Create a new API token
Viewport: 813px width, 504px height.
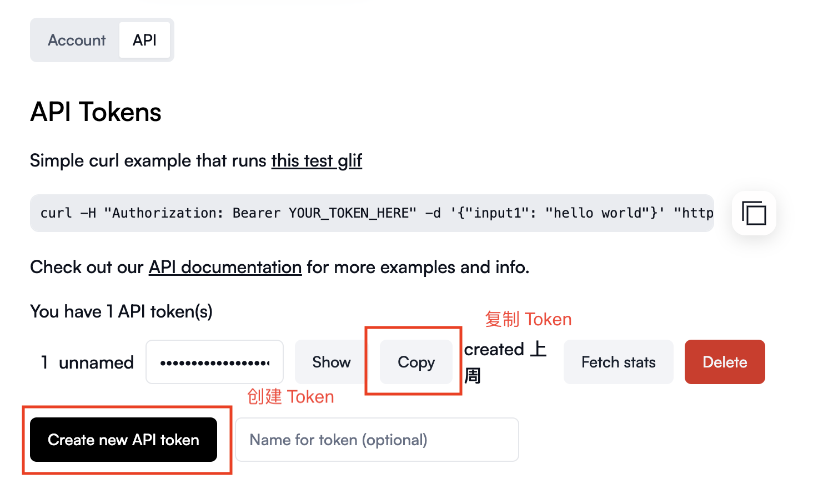[x=123, y=440]
